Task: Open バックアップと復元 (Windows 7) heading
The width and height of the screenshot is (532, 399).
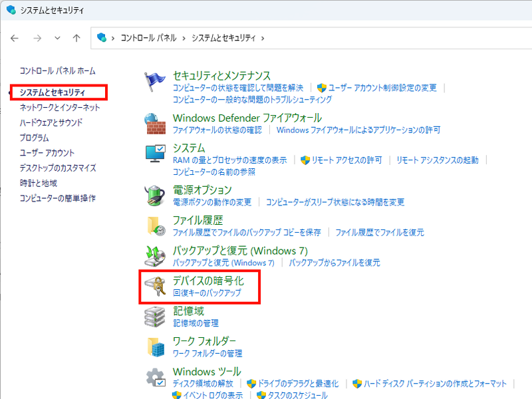Action: click(x=240, y=251)
